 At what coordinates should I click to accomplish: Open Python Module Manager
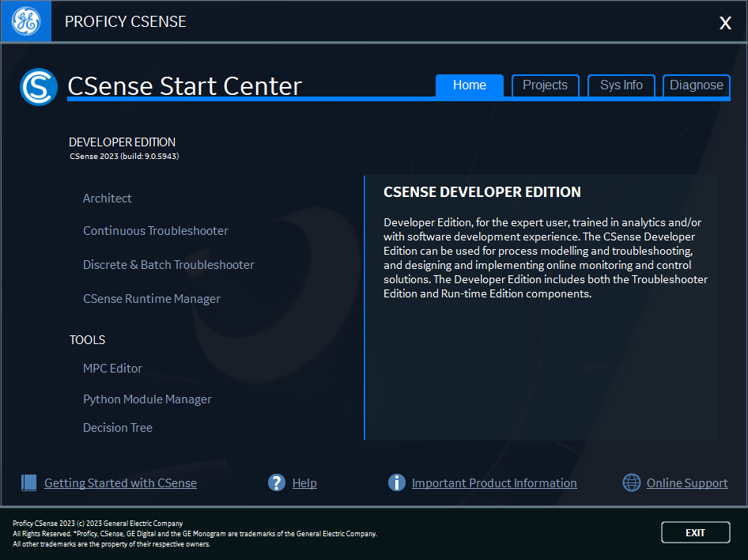pos(147,399)
